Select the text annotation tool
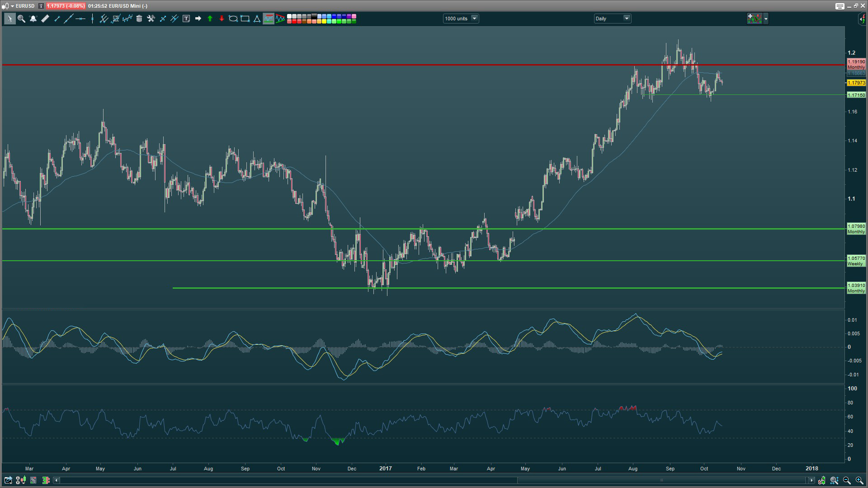868x488 pixels. [186, 19]
